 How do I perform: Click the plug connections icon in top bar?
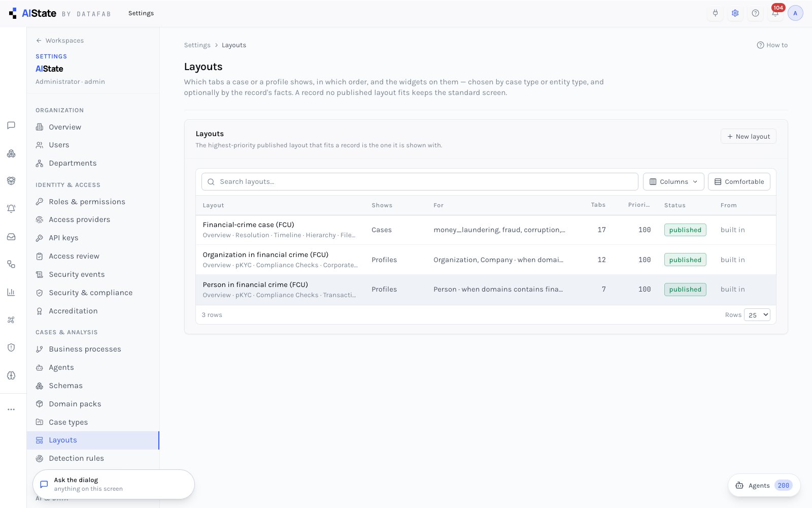(x=716, y=13)
